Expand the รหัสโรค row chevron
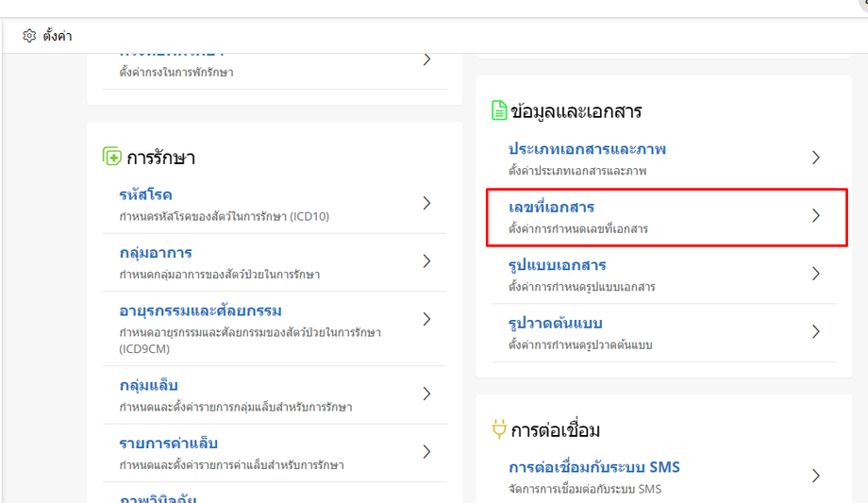The height and width of the screenshot is (503, 868). [x=426, y=203]
